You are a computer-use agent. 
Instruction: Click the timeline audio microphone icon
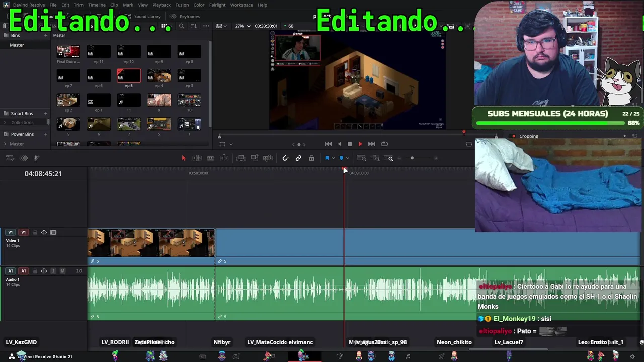pyautogui.click(x=36, y=158)
